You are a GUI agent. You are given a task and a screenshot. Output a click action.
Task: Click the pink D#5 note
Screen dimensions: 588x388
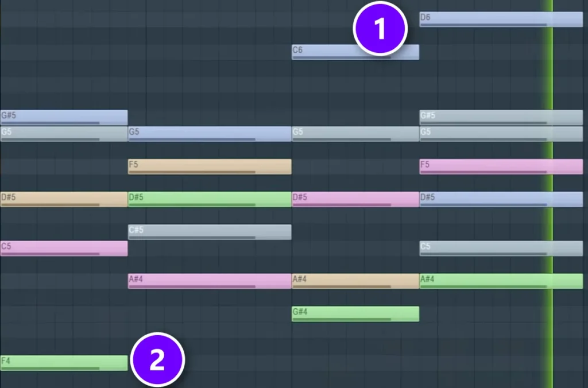pos(355,199)
